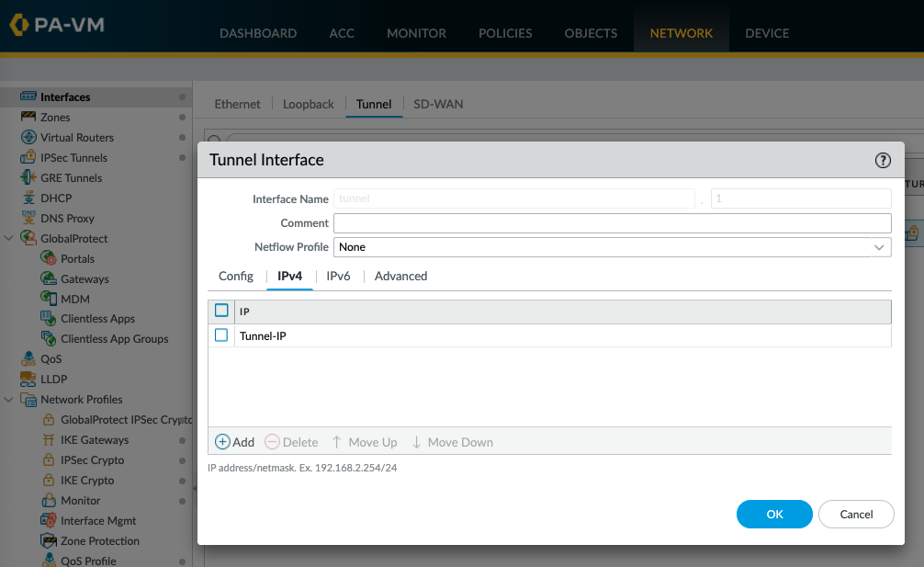Open the ACC top menu

tap(342, 34)
